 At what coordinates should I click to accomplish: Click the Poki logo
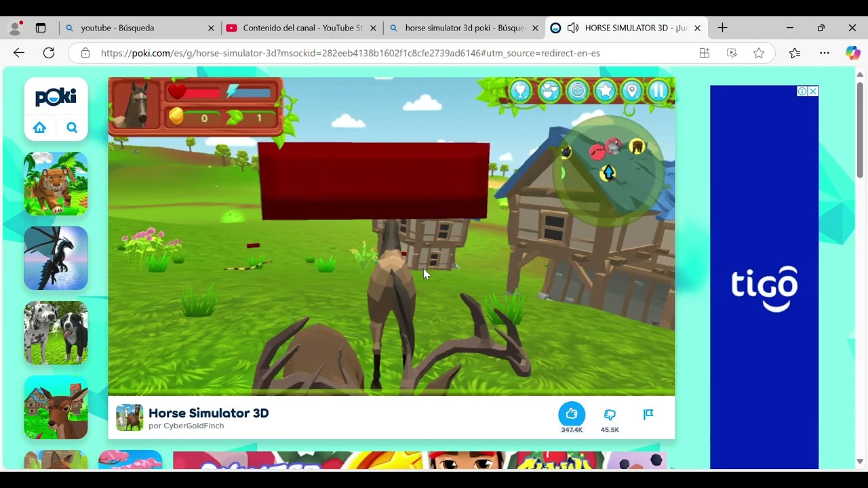coord(56,98)
